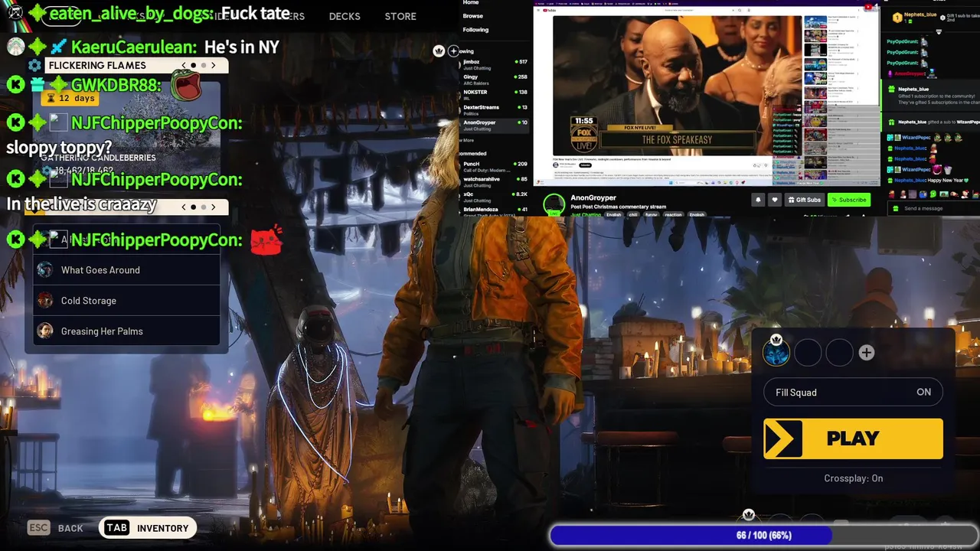
Task: Click the Kick badge beside GWKDBR88
Action: point(15,85)
